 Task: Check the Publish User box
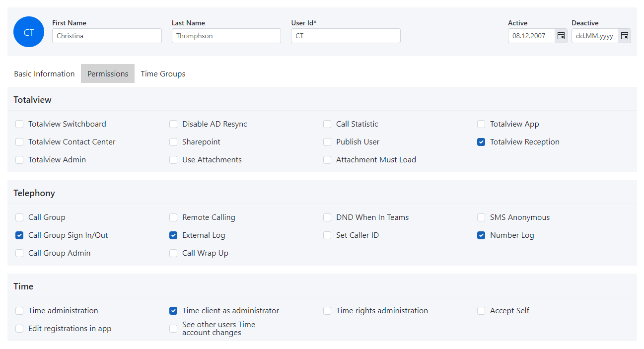tap(327, 142)
